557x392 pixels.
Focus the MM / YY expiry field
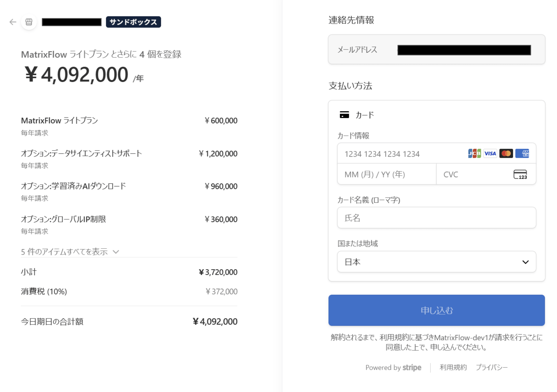[x=387, y=174]
